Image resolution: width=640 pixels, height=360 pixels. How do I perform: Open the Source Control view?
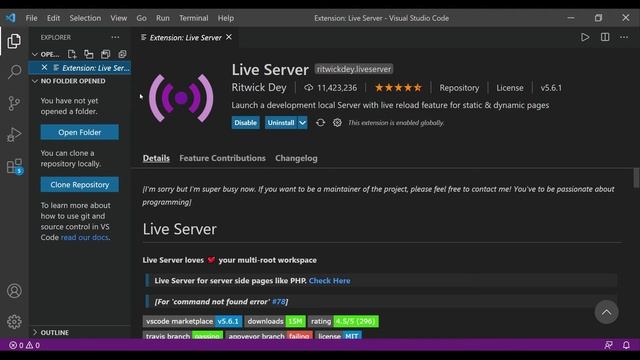coord(14,103)
